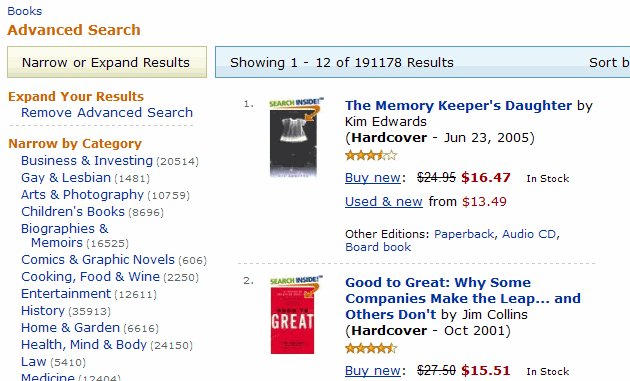The width and height of the screenshot is (630, 381).
Task: Narrow to Comics & Graphic Novels
Action: [98, 260]
